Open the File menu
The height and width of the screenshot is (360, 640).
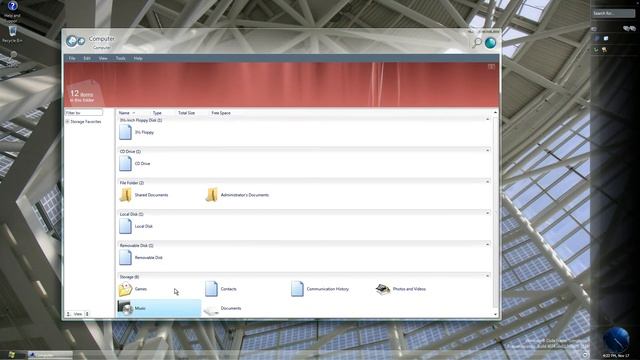point(72,58)
